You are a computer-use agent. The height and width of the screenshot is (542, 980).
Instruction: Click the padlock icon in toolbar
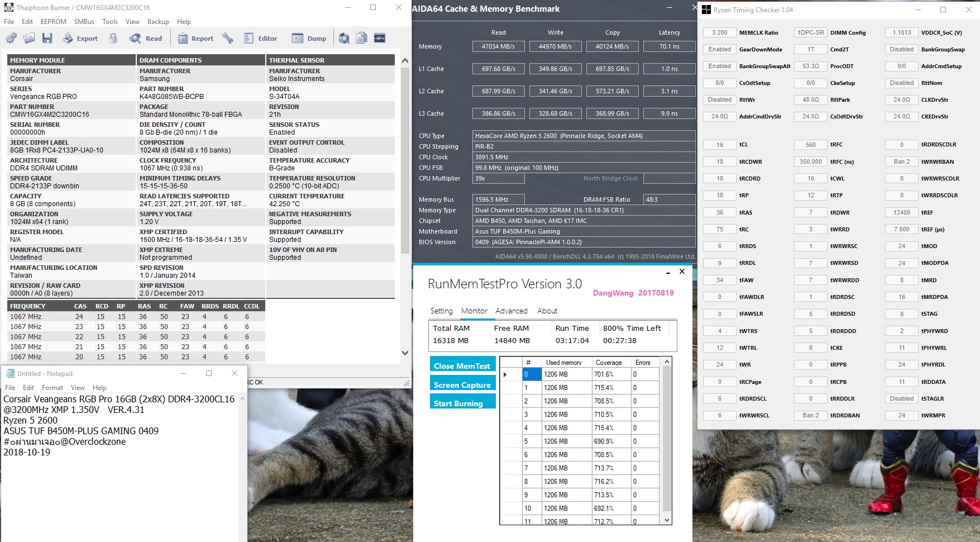(x=113, y=38)
